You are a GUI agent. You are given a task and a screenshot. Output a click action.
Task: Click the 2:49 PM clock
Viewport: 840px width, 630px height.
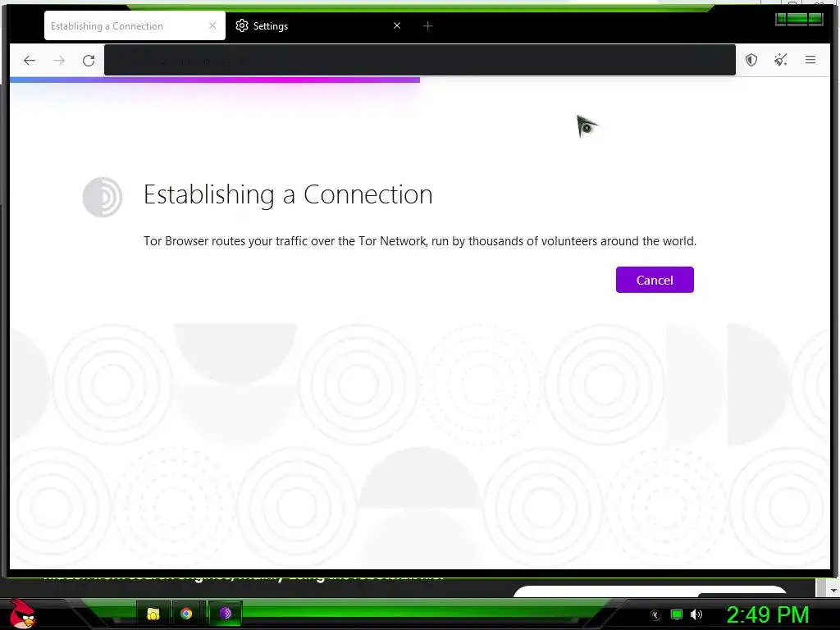coord(768,615)
